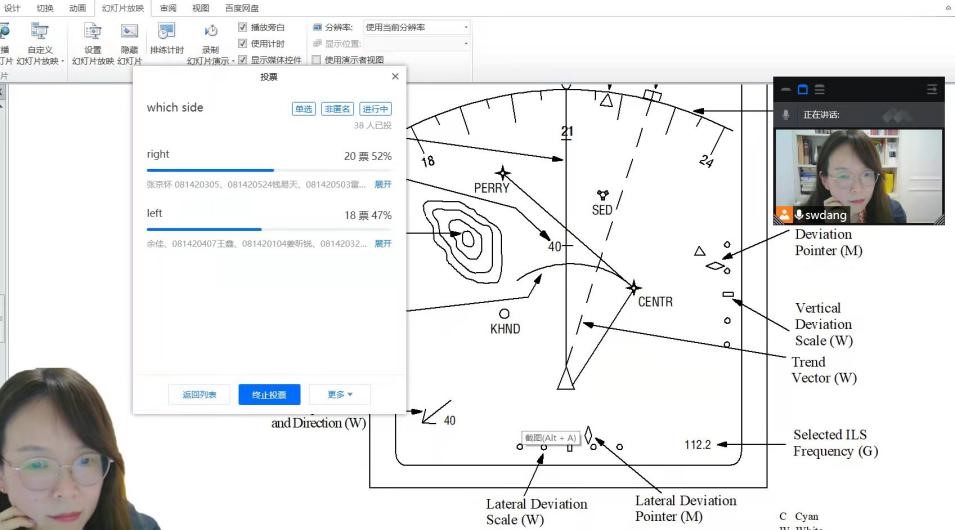Switch video panel to single-speaker view icon

pyautogui.click(x=802, y=90)
